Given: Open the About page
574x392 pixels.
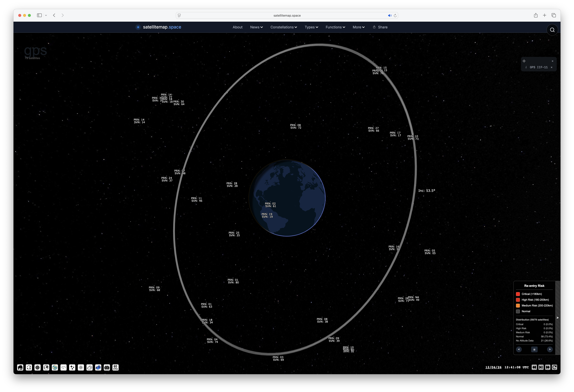Looking at the screenshot, I should tap(237, 27).
